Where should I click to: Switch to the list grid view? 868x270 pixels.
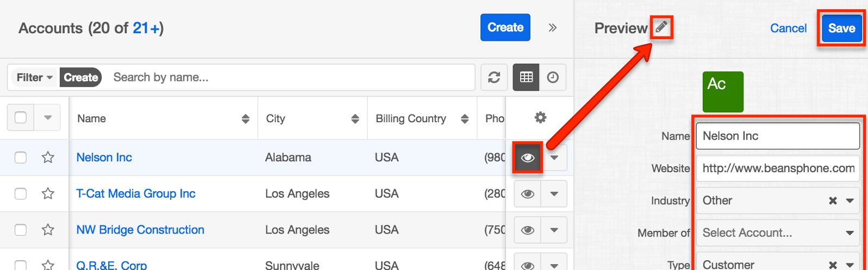point(526,77)
